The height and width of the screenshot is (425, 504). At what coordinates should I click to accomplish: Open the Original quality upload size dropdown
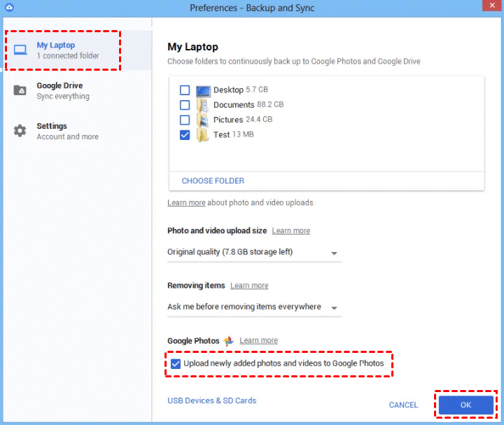pos(254,252)
